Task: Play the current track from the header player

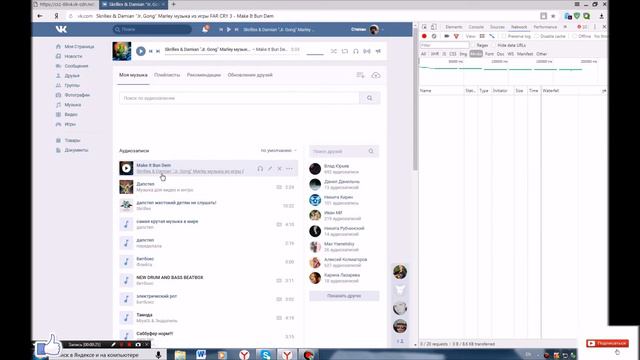Action: click(229, 30)
